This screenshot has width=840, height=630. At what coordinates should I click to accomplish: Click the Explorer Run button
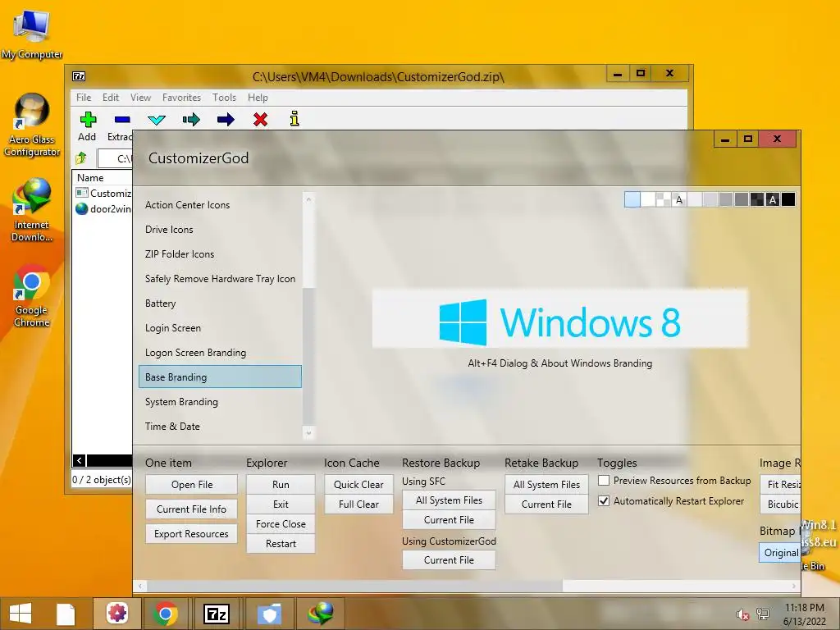(x=281, y=484)
